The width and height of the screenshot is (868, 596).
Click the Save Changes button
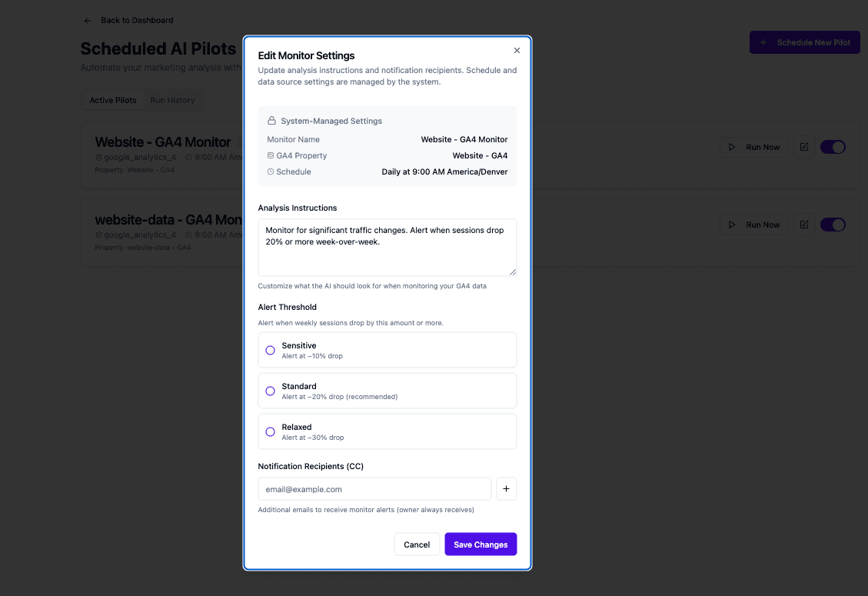coord(481,544)
